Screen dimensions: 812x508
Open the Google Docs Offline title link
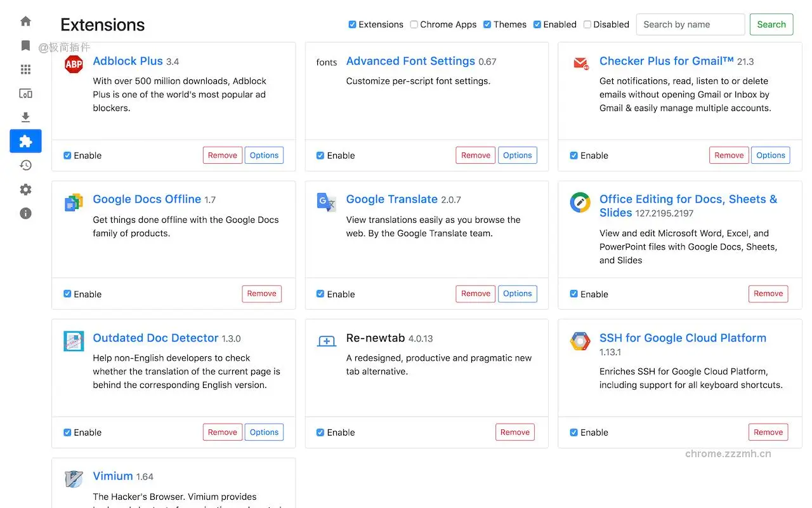147,199
